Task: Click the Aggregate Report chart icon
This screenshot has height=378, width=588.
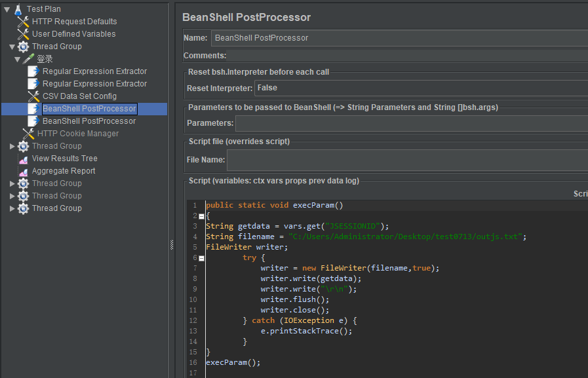Action: 23,171
